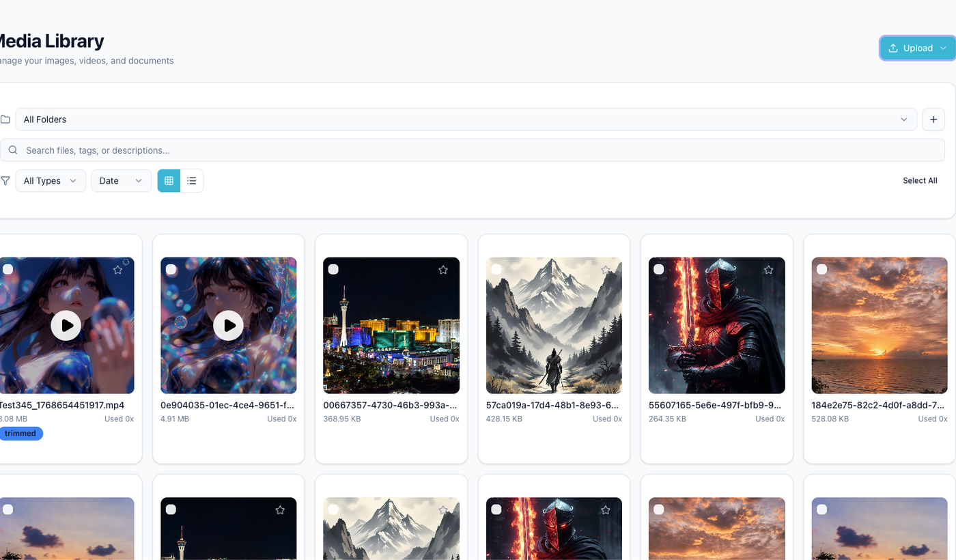
Task: Favorite the 00667357-4730-46b3 Las Vegas image
Action: (443, 270)
